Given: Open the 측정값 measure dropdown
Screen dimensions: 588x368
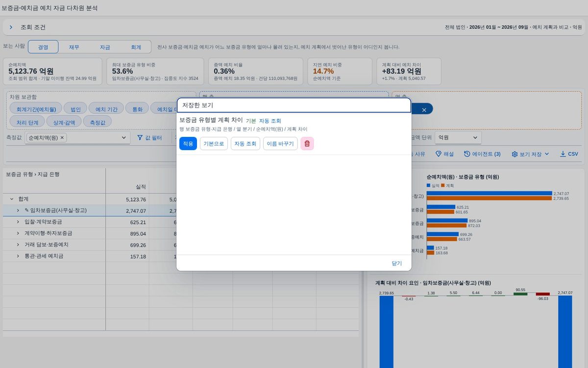Looking at the screenshot, I should click(x=123, y=138).
